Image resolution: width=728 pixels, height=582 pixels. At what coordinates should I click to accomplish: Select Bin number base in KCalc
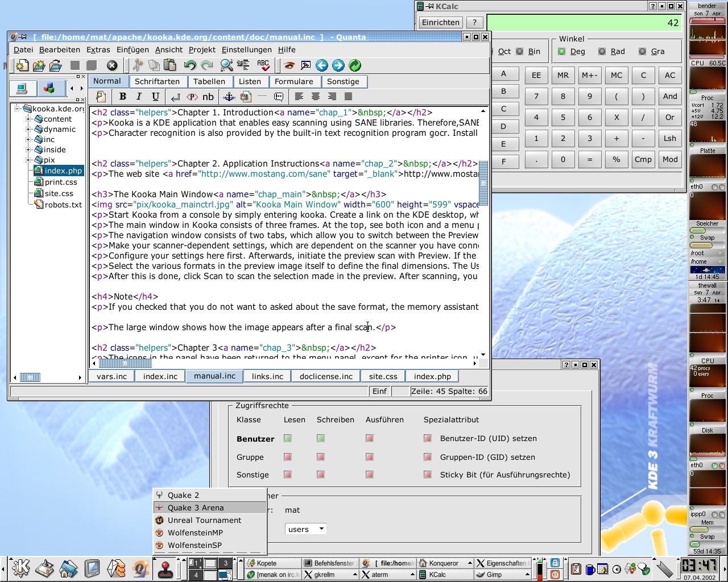[520, 51]
